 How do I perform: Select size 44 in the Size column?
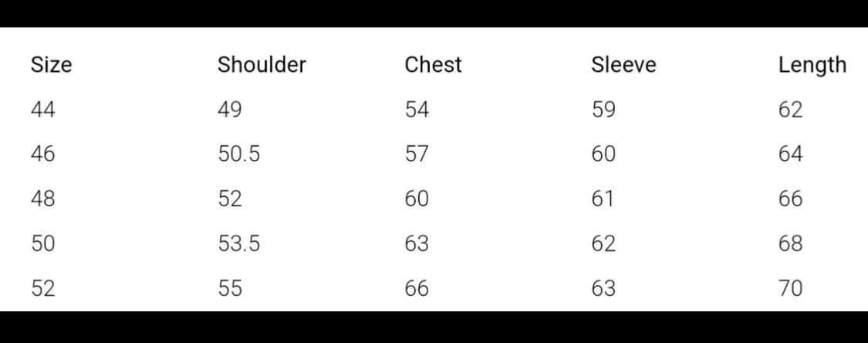(42, 110)
